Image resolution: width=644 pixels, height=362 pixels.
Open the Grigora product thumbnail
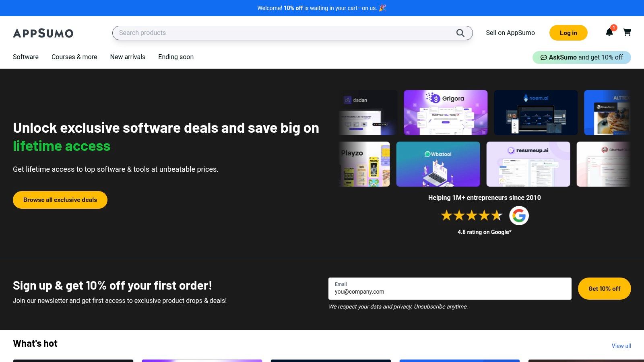point(446,113)
